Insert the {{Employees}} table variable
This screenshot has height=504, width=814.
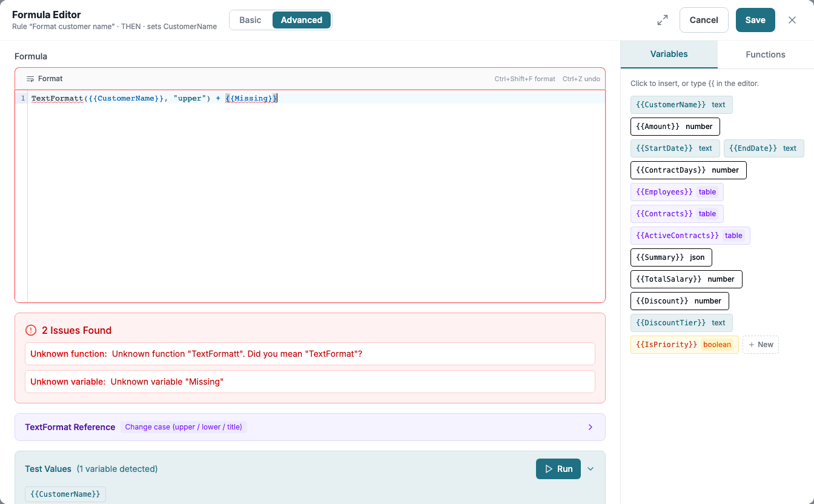[677, 192]
